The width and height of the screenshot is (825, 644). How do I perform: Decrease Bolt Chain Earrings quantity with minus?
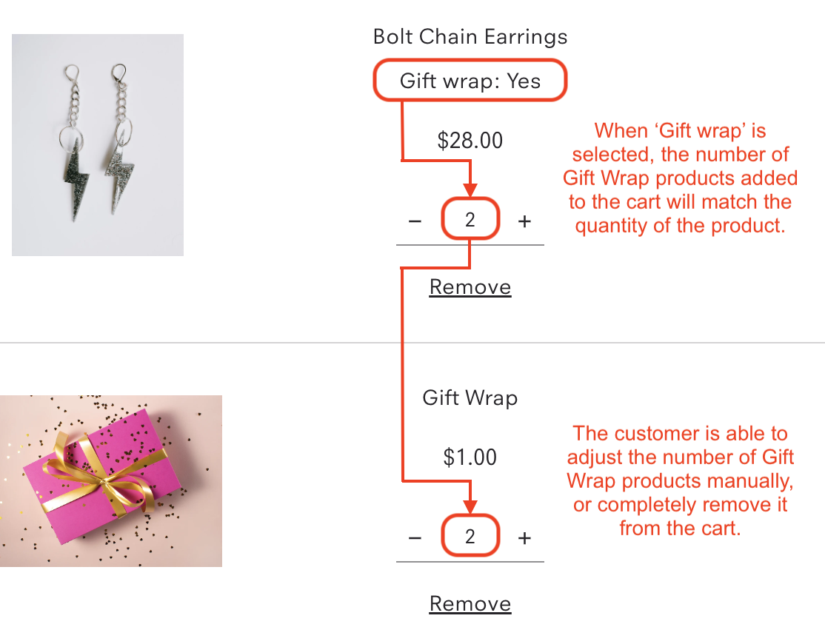415,221
